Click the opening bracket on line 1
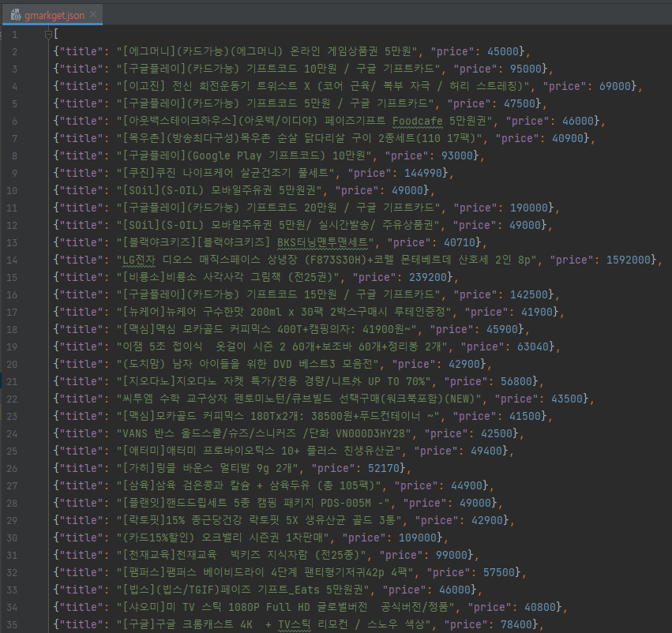The height and width of the screenshot is (633, 672). point(56,34)
